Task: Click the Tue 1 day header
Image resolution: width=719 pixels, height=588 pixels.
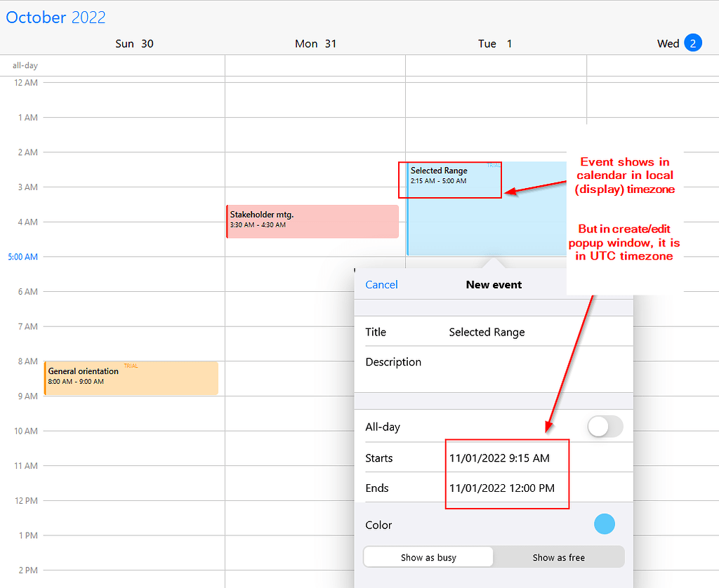Action: [x=496, y=43]
